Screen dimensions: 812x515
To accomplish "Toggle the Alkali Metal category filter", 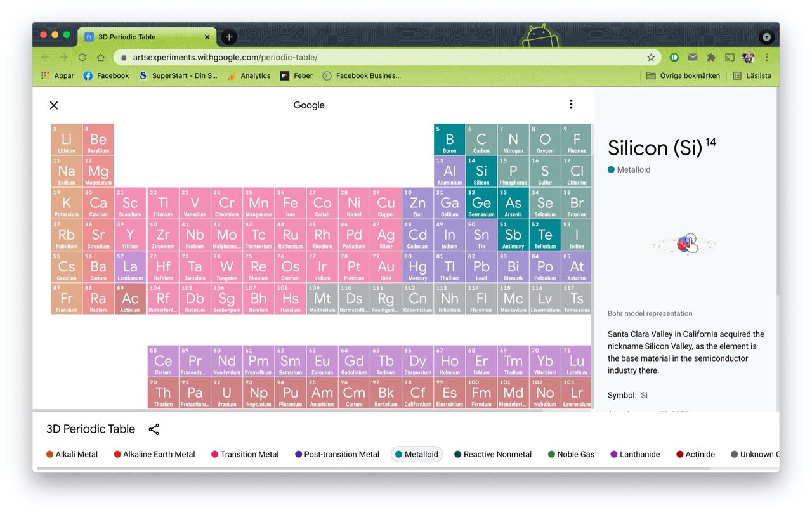I will (72, 454).
